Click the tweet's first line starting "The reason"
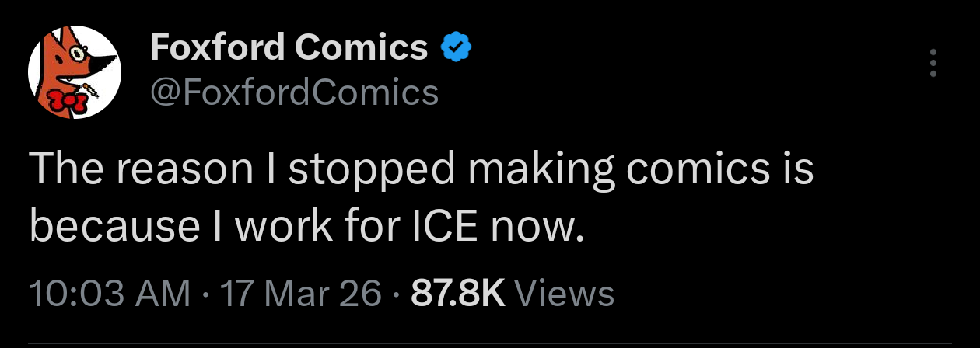Image resolution: width=980 pixels, height=348 pixels. coord(421,171)
